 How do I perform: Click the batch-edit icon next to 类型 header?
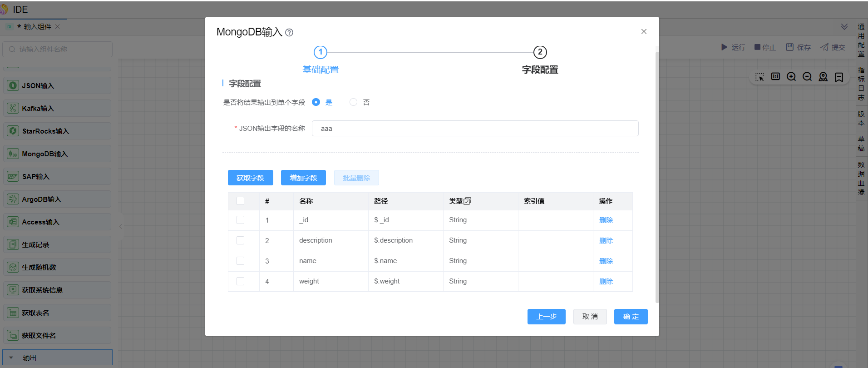pos(468,201)
